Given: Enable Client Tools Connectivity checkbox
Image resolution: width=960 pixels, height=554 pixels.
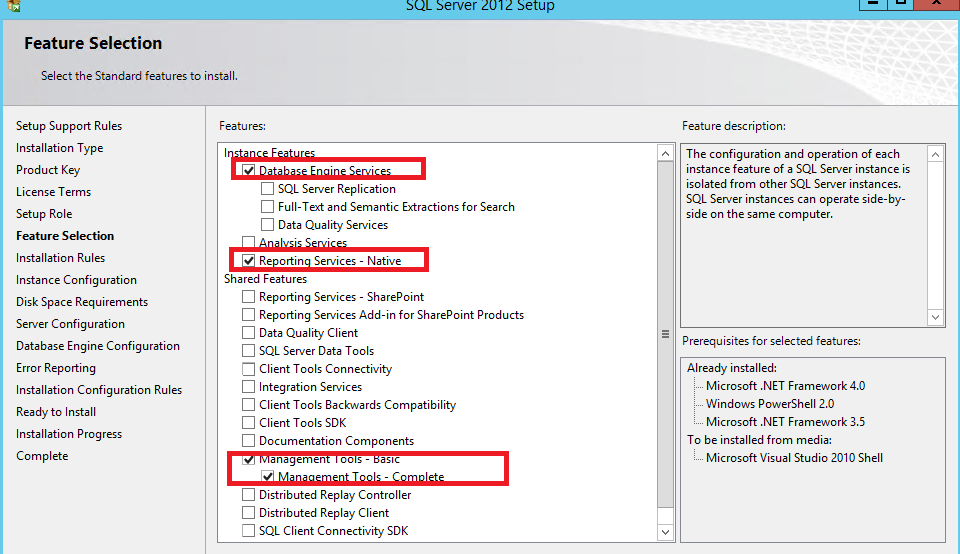Looking at the screenshot, I should point(249,369).
